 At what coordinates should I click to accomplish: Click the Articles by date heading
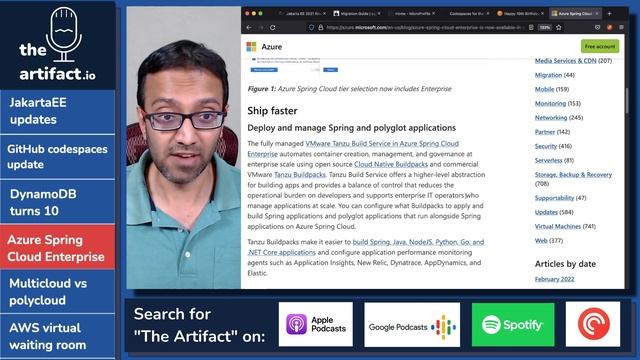click(x=565, y=264)
